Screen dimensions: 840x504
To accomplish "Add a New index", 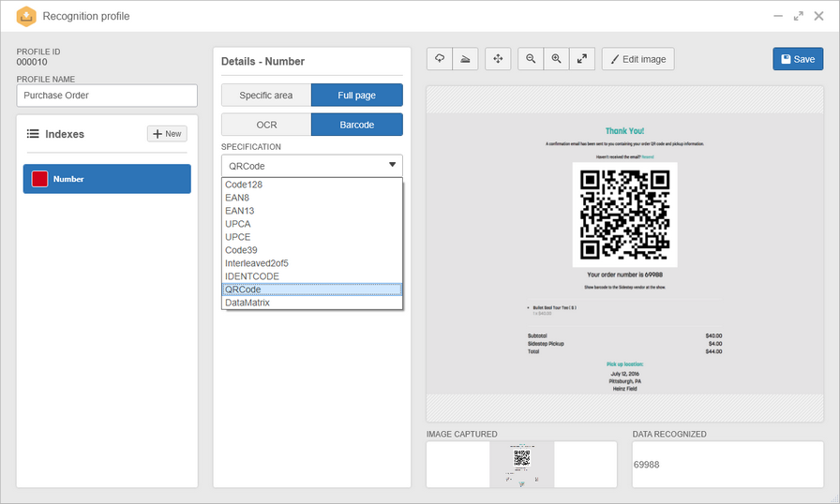I will pos(167,134).
